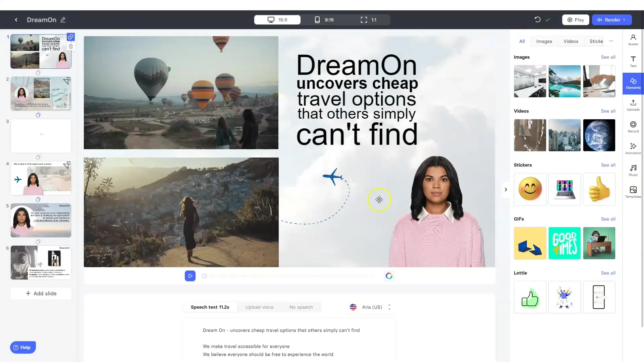Click the transition icon below slide 5
This screenshot has height=362, width=644.
tap(38, 242)
